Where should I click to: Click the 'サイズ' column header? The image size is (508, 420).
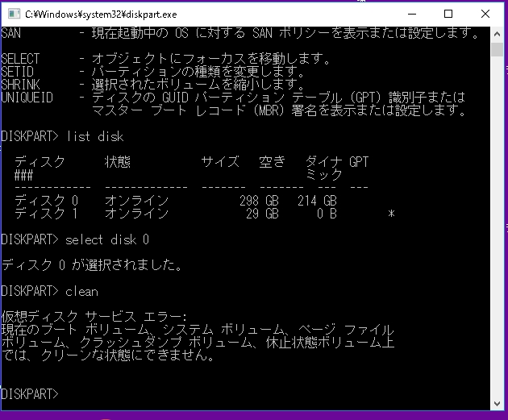tap(220, 161)
